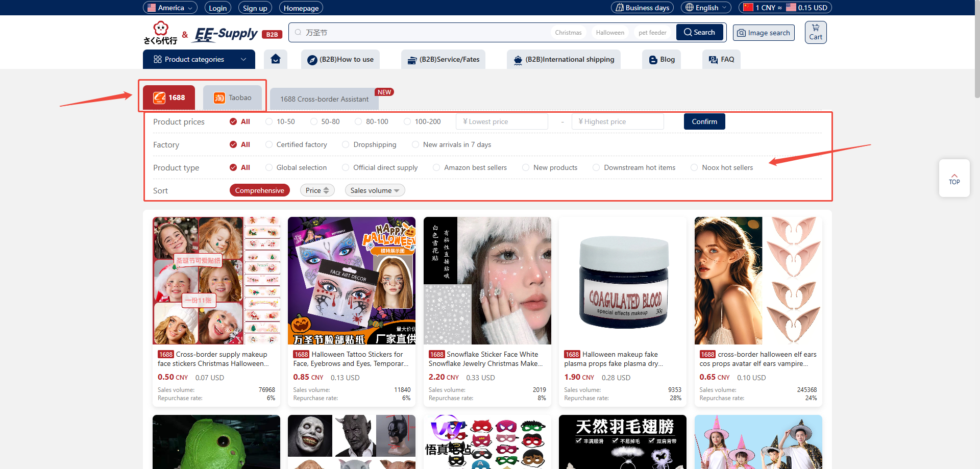Viewport: 980px width, 469px height.
Task: Select the 100-200 price range
Action: 422,121
